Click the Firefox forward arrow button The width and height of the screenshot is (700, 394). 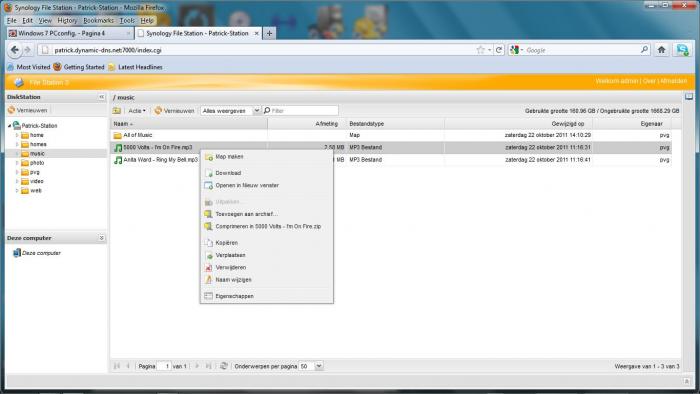pos(28,50)
